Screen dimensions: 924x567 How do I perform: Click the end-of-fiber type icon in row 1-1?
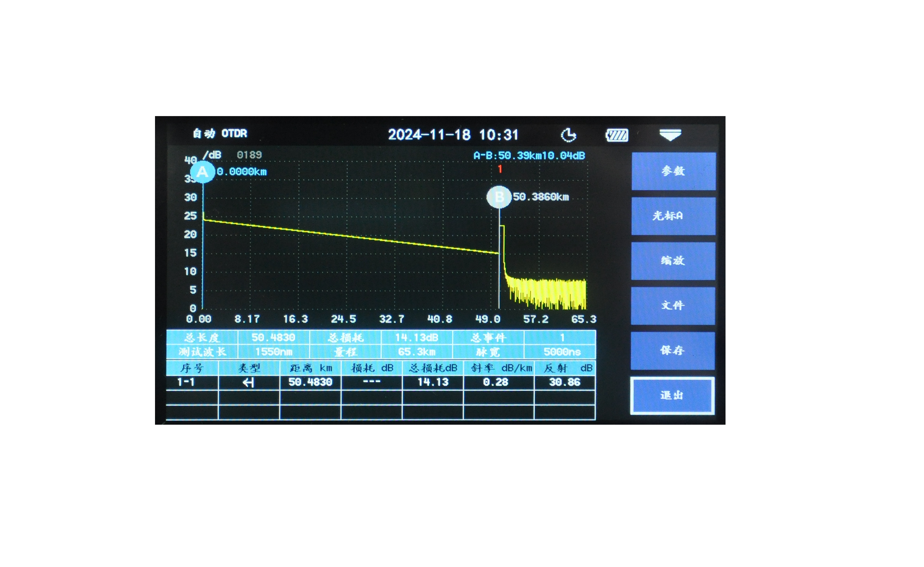(248, 382)
